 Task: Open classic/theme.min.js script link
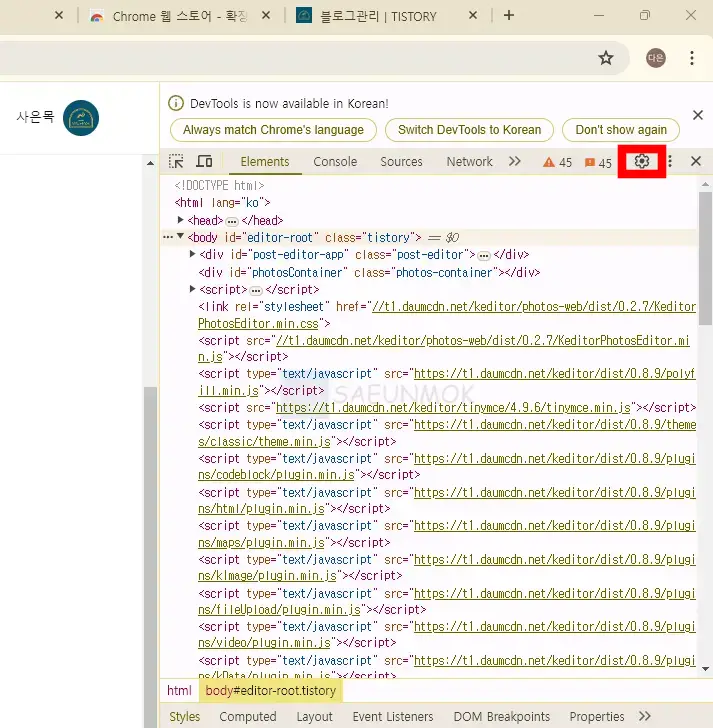[x=447, y=433]
